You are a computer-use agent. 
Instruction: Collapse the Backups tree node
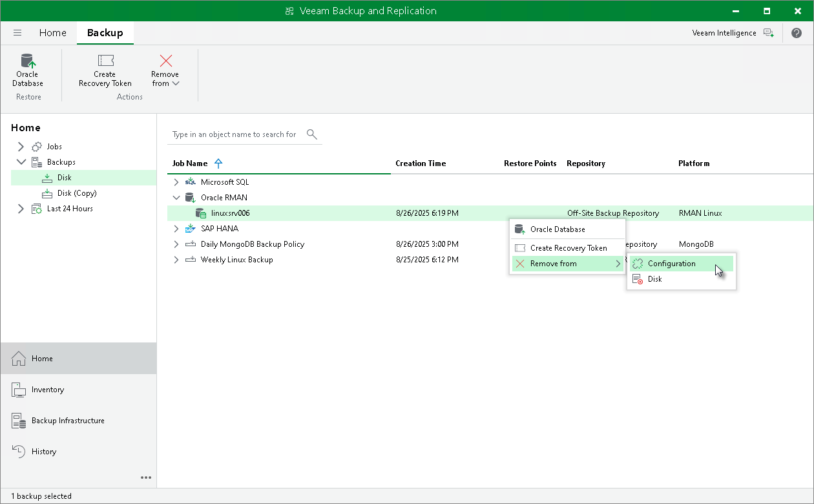tap(21, 162)
